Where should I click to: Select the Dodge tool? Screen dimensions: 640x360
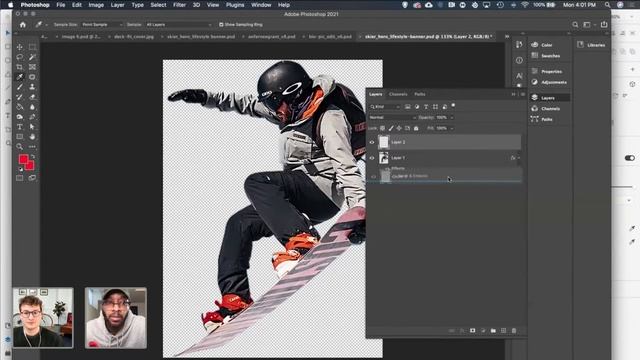20,117
